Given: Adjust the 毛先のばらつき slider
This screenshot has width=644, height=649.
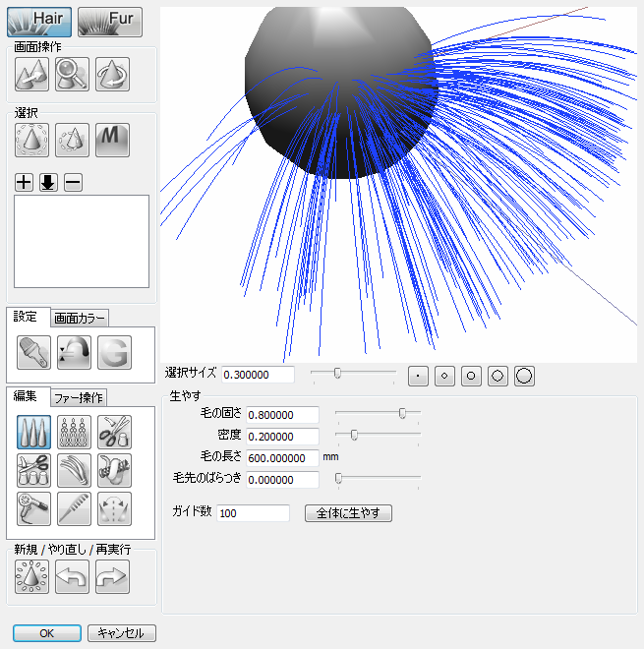Looking at the screenshot, I should point(338,478).
